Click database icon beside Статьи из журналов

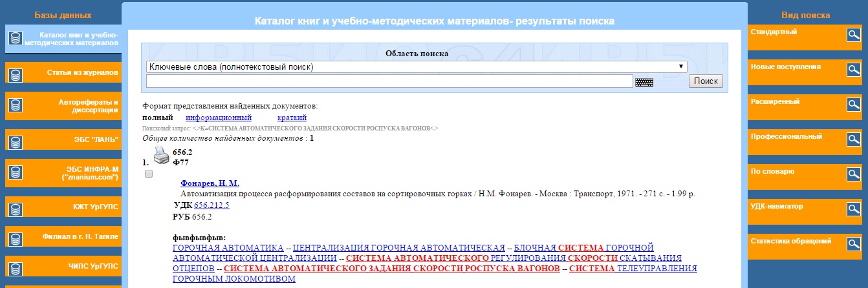tap(16, 73)
